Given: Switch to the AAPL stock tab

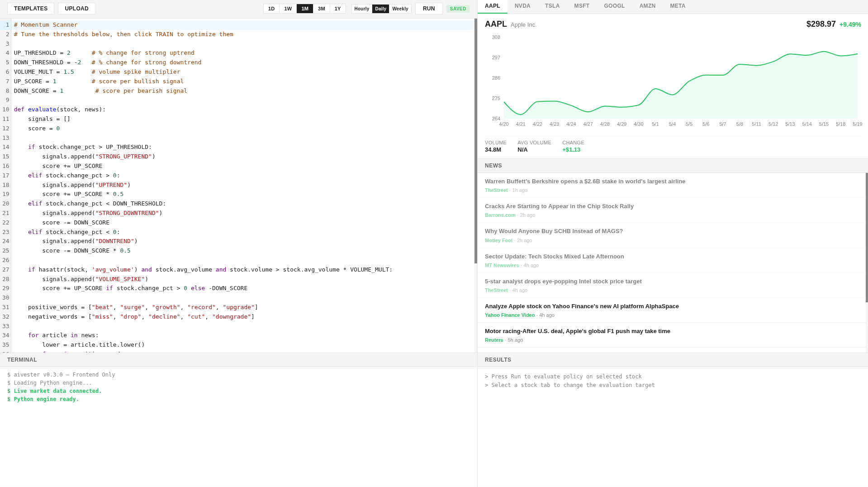Looking at the screenshot, I should [493, 6].
